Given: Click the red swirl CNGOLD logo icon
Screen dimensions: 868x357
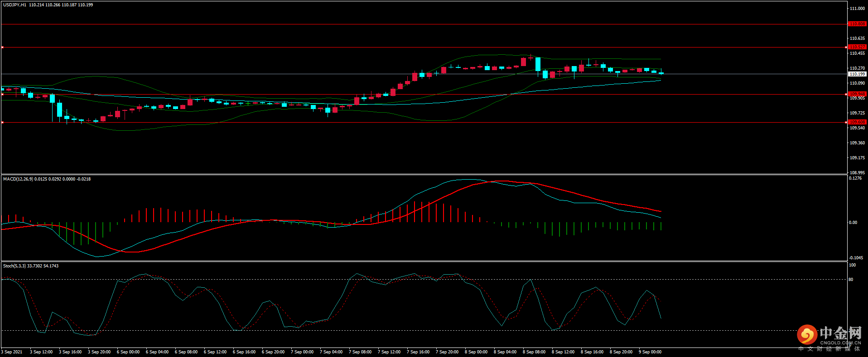Looking at the screenshot, I should pos(807,335).
